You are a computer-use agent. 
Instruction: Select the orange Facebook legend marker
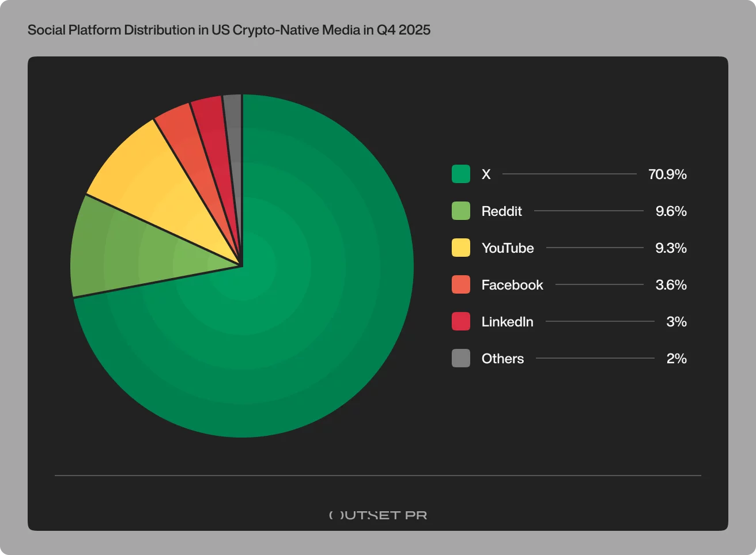tap(460, 284)
